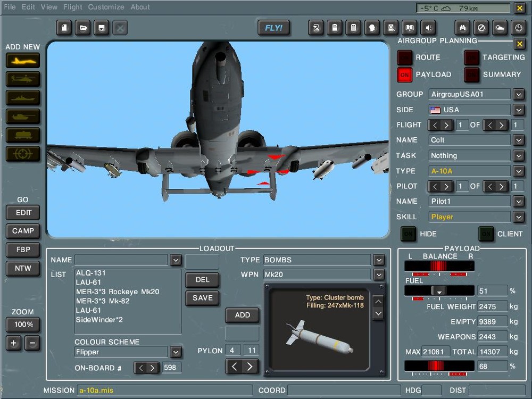Close the Airgroup Planning panel

tap(519, 44)
